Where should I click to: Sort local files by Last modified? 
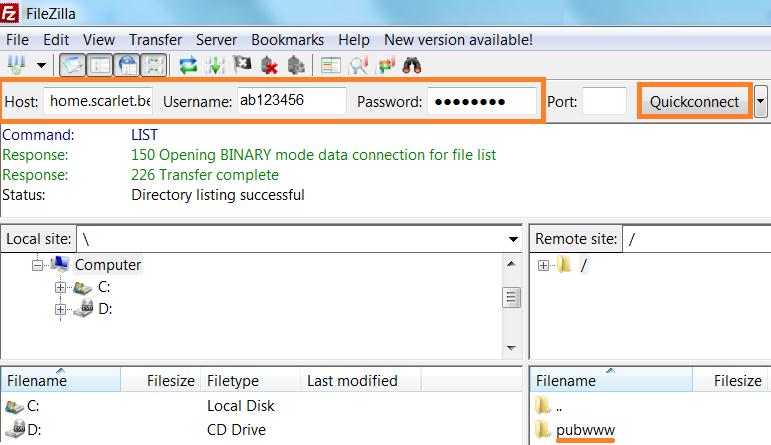(x=360, y=380)
